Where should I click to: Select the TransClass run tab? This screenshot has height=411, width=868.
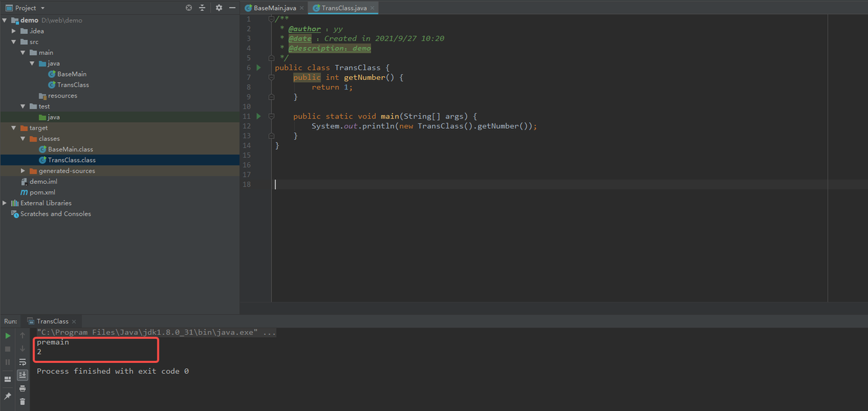point(52,321)
